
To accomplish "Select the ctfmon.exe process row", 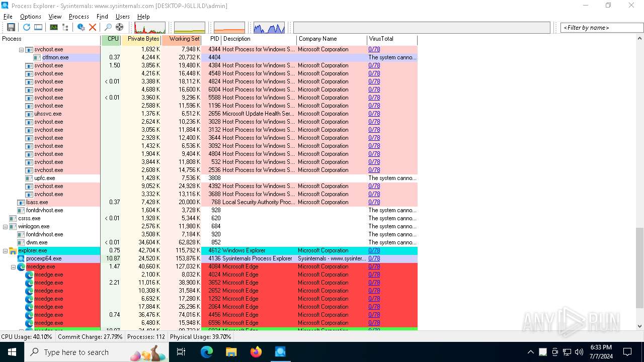I will coord(209,57).
